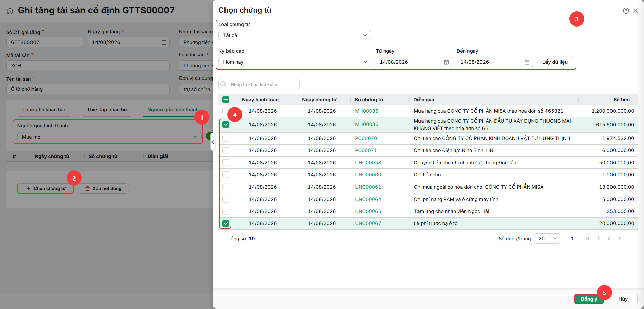Open the Đơn vị sử dụng dropdown
Image resolution: width=644 pixels, height=309 pixels.
[196, 89]
